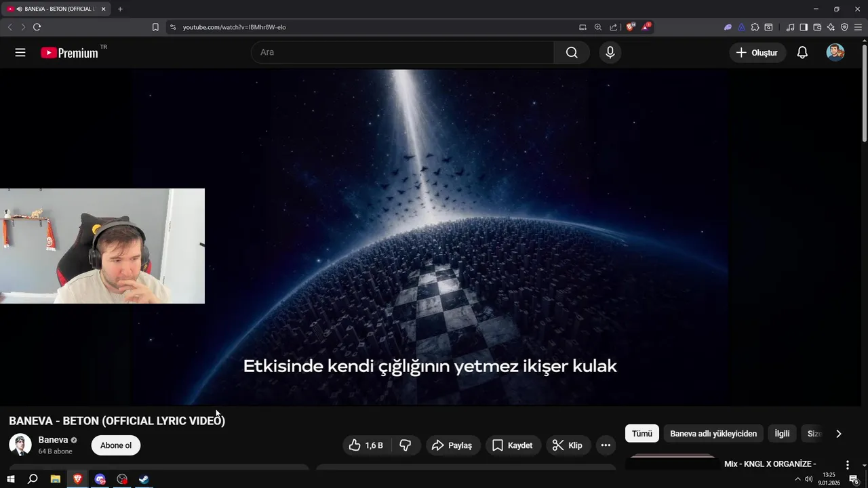Share the video via Paylaş
Image resolution: width=868 pixels, height=488 pixels.
452,445
